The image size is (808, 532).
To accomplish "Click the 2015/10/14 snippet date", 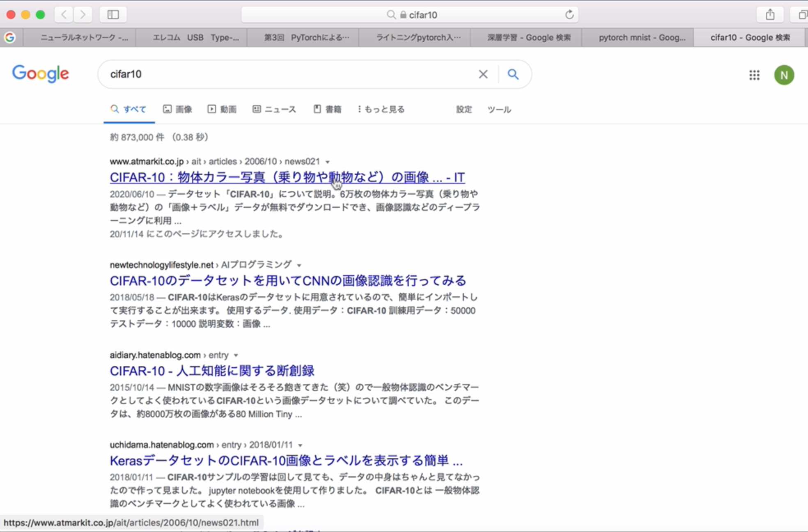I will coord(132,388).
